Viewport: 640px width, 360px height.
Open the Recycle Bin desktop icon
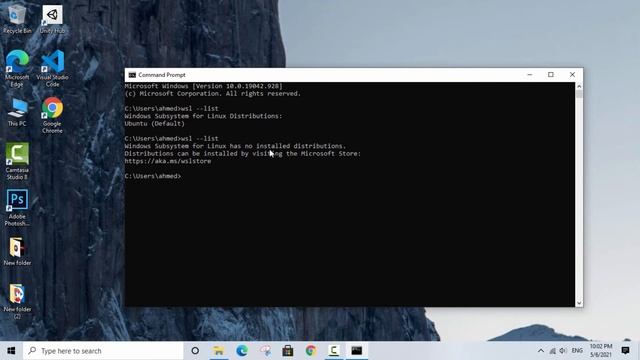click(x=17, y=19)
